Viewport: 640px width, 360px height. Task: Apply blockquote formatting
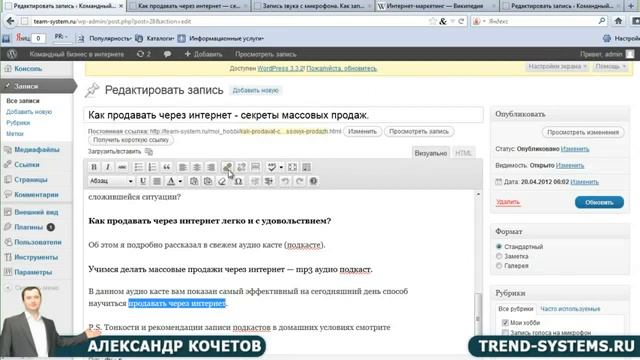(x=167, y=167)
